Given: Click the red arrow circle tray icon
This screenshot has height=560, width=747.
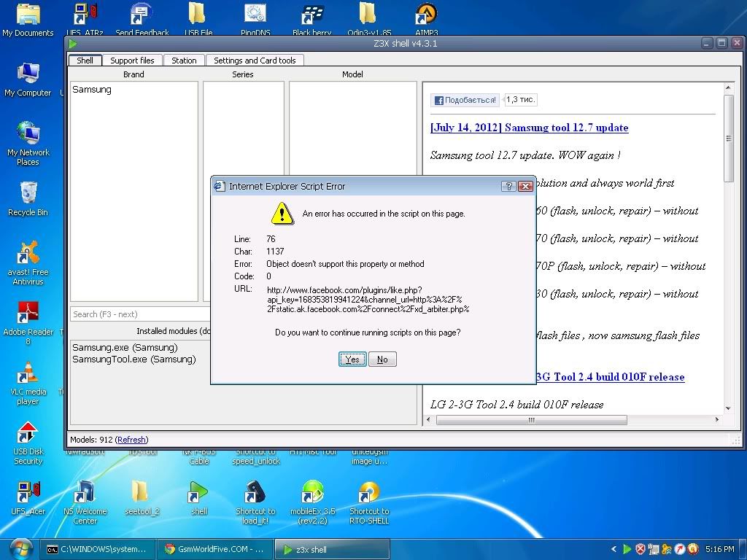Looking at the screenshot, I should 680,549.
